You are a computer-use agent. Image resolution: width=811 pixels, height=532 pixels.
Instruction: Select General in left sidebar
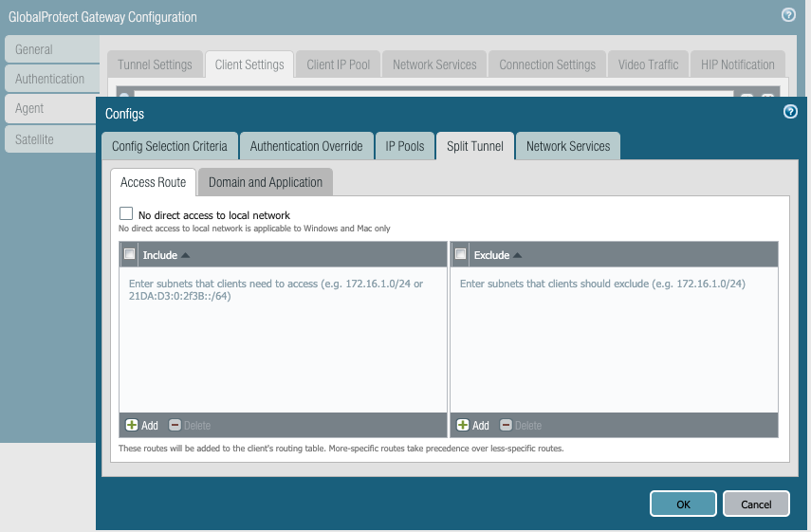(52, 49)
